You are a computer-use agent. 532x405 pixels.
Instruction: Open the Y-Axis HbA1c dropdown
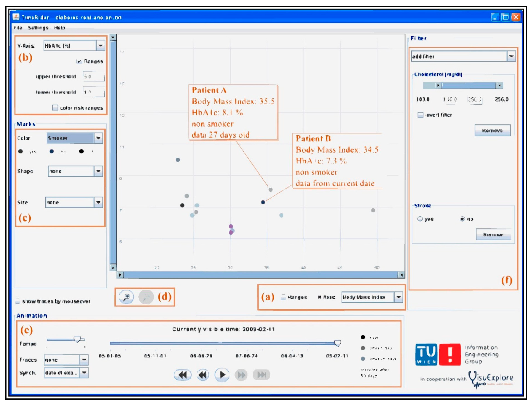(x=100, y=46)
